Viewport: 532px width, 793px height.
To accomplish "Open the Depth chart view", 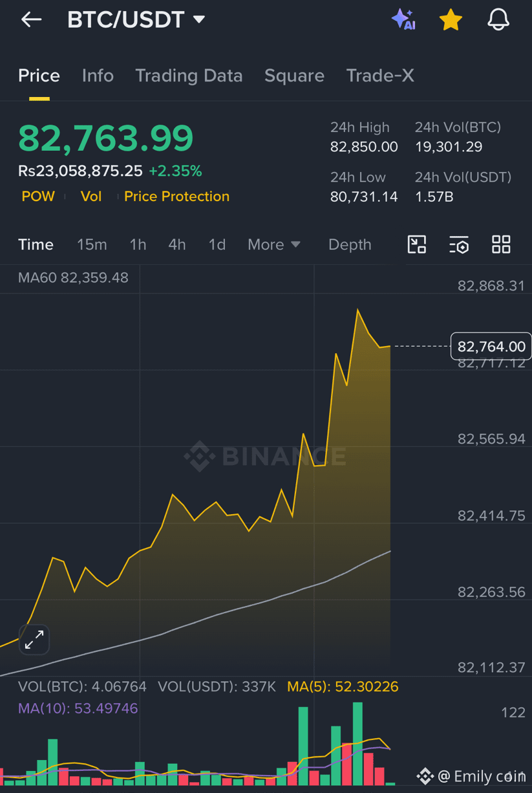I will coord(350,244).
